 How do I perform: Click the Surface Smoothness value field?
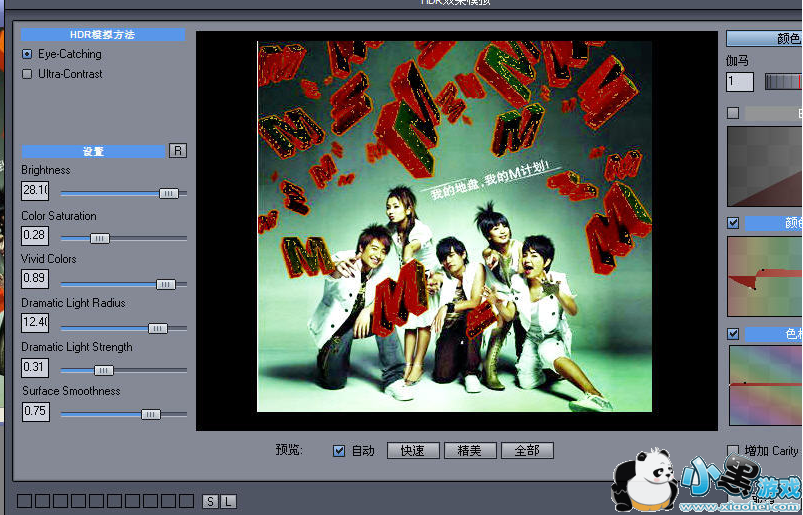point(35,411)
